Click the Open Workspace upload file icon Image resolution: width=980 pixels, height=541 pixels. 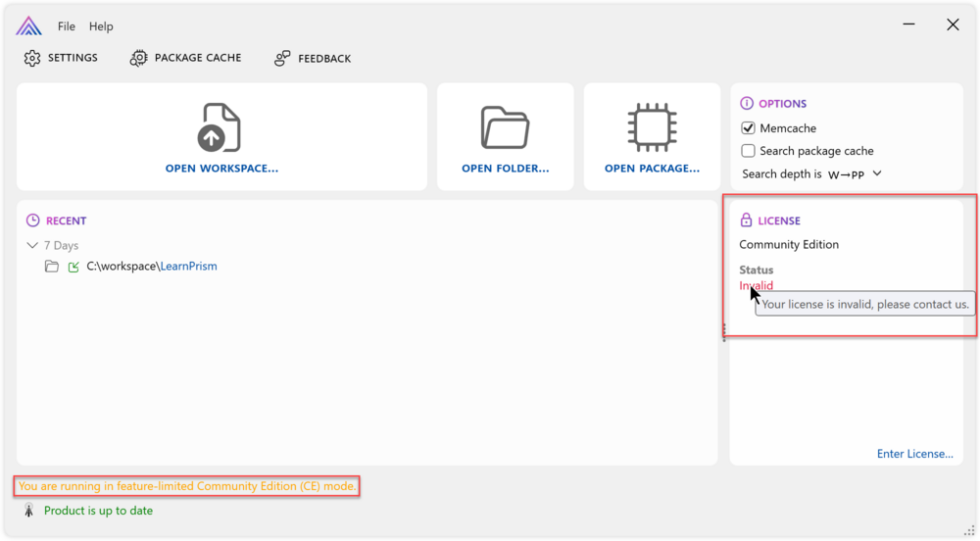pos(219,127)
